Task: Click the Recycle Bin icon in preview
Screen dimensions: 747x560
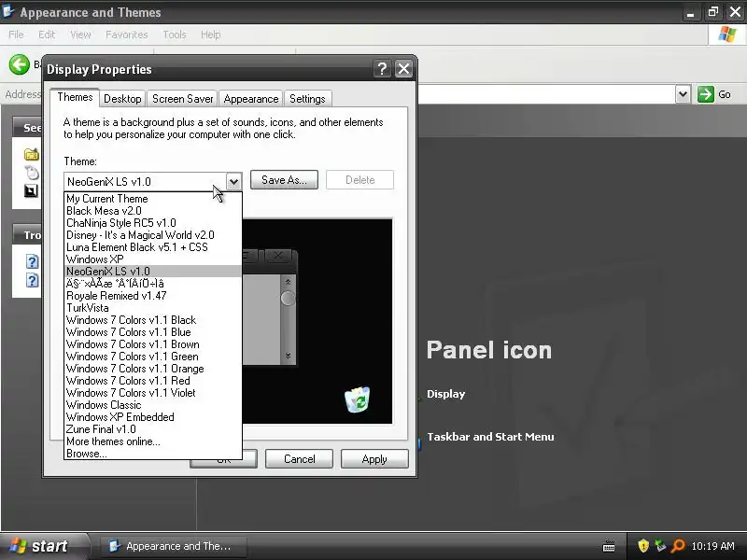Action: [x=358, y=399]
